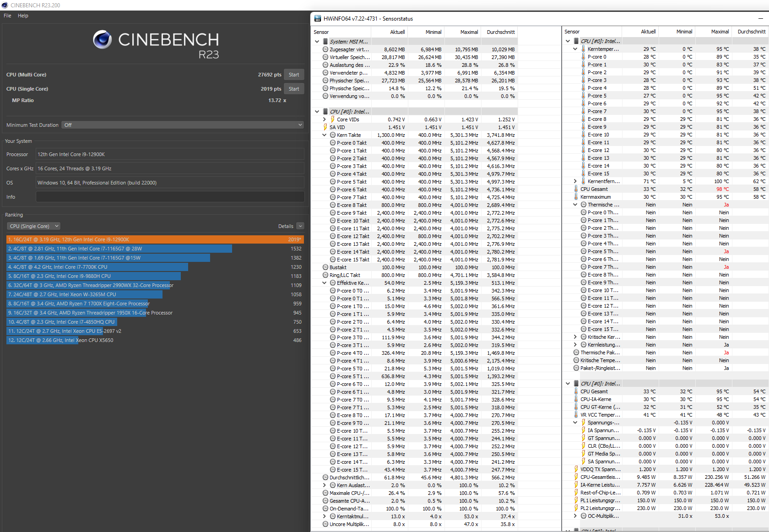Image resolution: width=769 pixels, height=532 pixels.
Task: Click the icon next to Core VIDs
Action: [x=333, y=119]
